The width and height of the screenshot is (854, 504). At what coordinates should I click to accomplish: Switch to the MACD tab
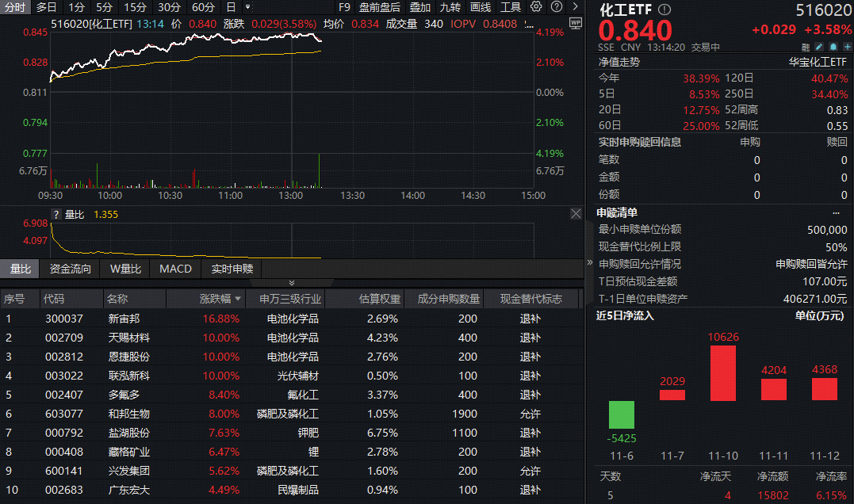[x=174, y=269]
